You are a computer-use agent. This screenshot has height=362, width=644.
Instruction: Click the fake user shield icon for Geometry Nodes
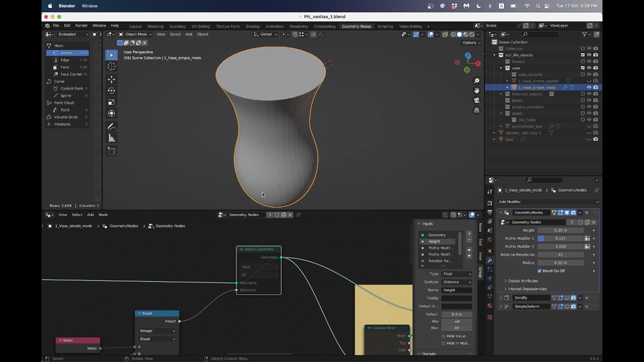pyautogui.click(x=580, y=222)
